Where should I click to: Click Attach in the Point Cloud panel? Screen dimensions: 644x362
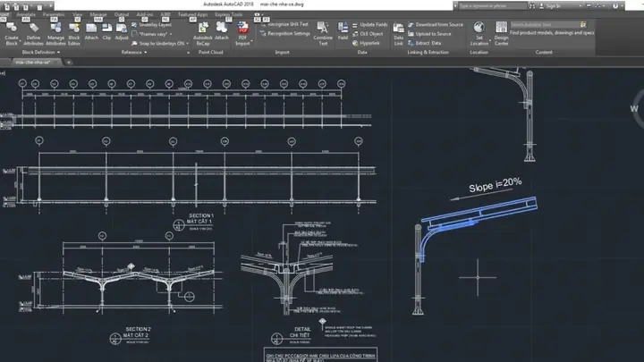click(x=222, y=32)
